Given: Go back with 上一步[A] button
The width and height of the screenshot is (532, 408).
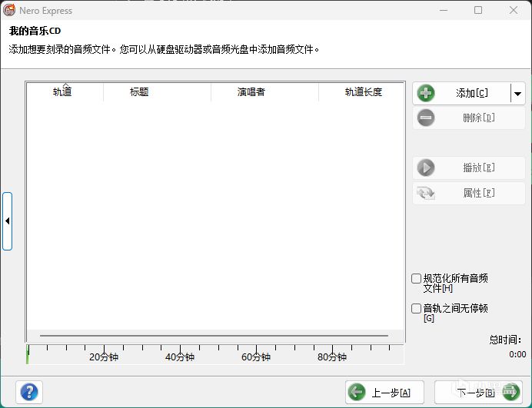Looking at the screenshot, I should click(384, 393).
